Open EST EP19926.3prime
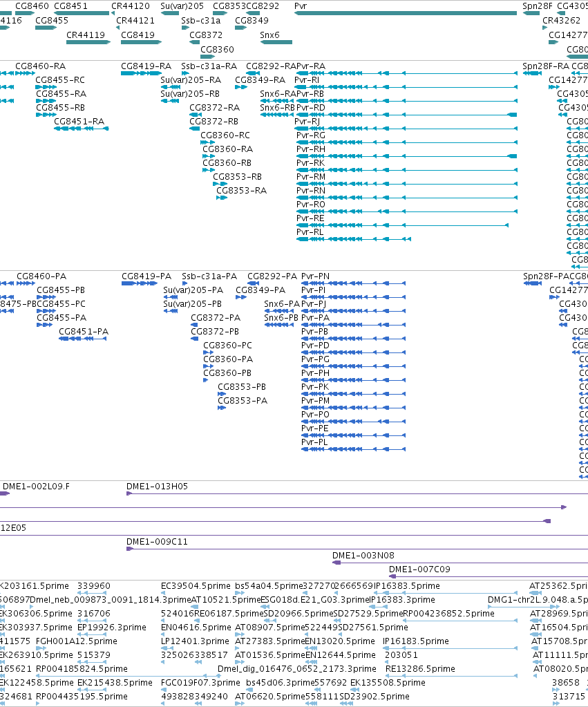The image size is (588, 707). pos(112,628)
